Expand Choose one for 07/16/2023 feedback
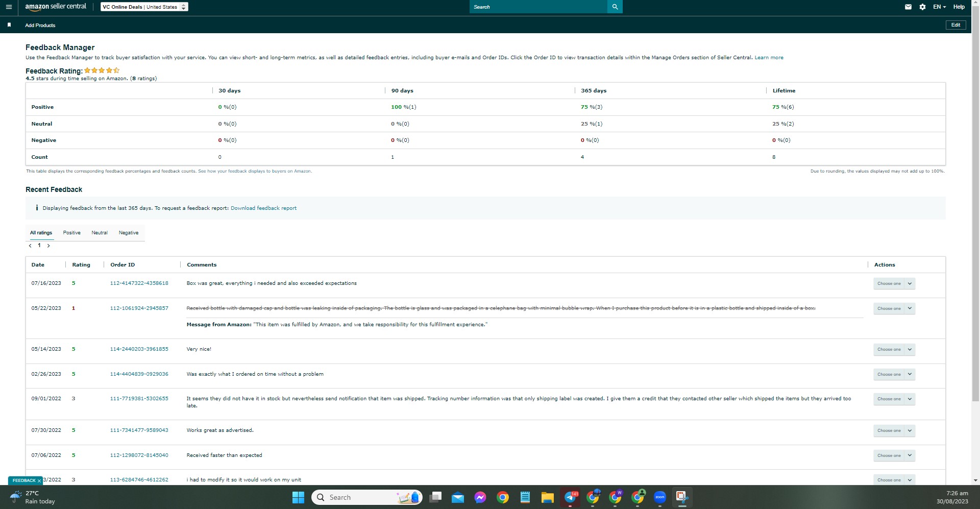The height and width of the screenshot is (509, 980). point(894,283)
